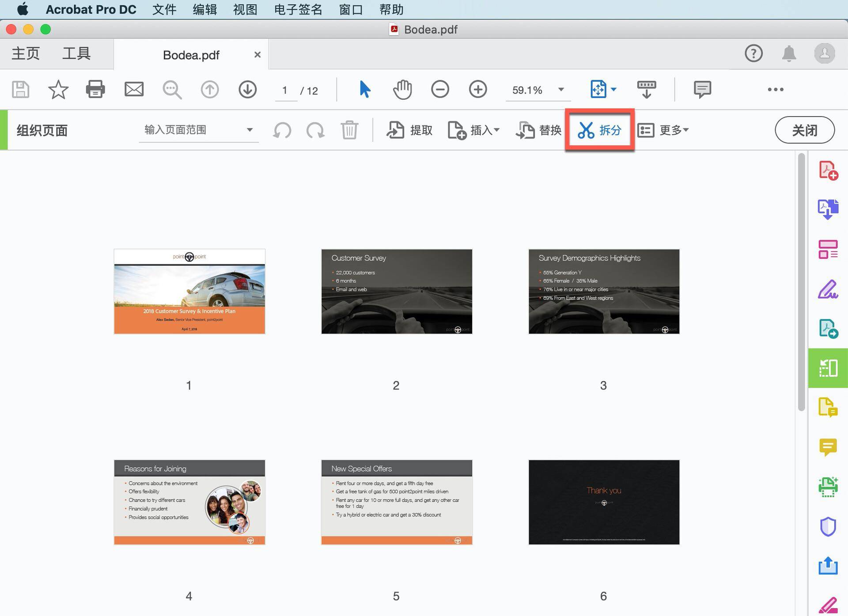The height and width of the screenshot is (616, 848).
Task: Toggle the highlighted Organize Pages panel
Action: (x=828, y=368)
